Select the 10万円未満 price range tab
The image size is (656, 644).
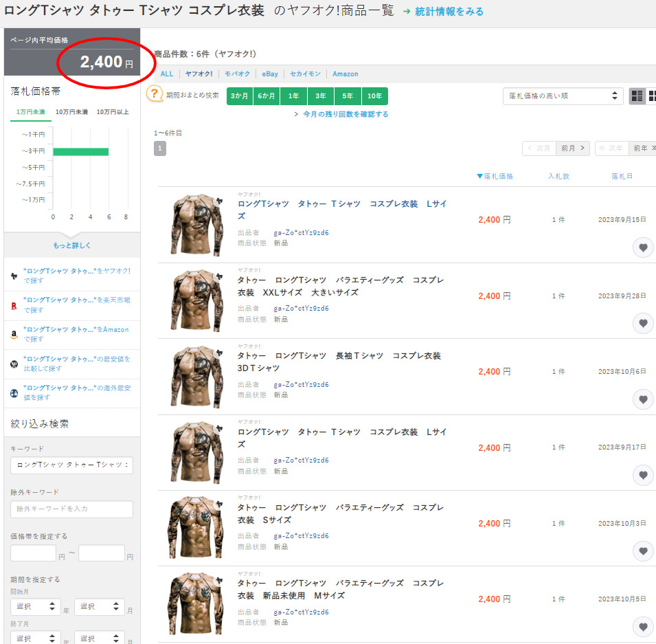(x=71, y=112)
